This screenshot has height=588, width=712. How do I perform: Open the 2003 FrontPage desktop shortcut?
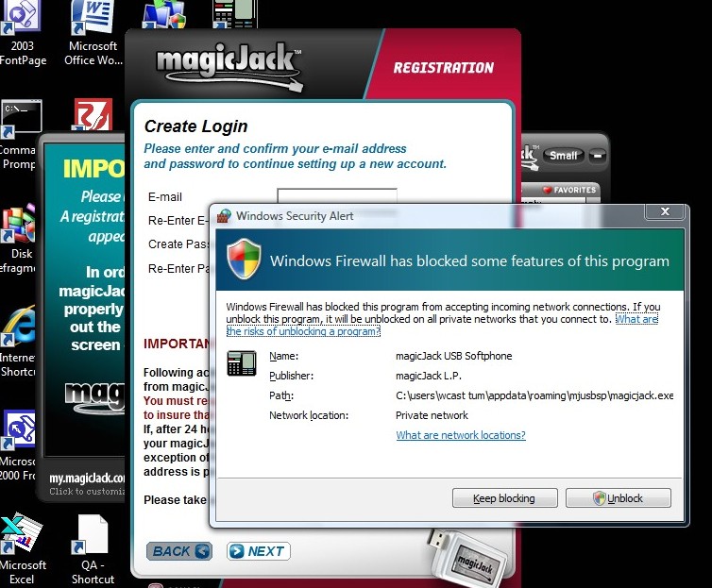pos(23,34)
